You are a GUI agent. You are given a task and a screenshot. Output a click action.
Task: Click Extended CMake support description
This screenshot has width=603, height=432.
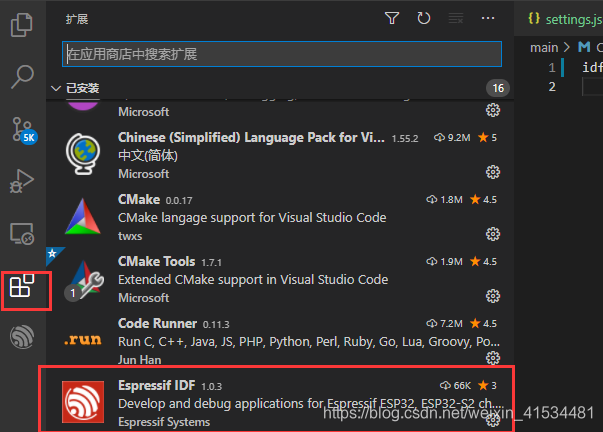(253, 280)
